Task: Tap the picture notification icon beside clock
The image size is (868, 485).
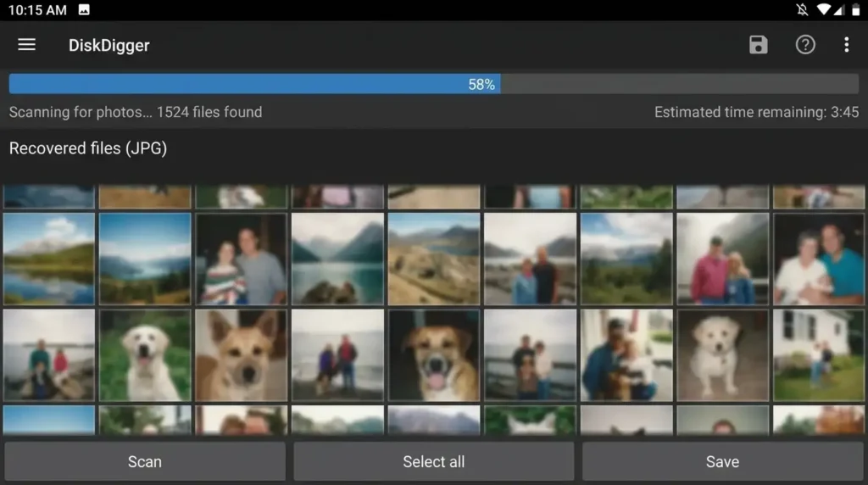Action: (84, 9)
